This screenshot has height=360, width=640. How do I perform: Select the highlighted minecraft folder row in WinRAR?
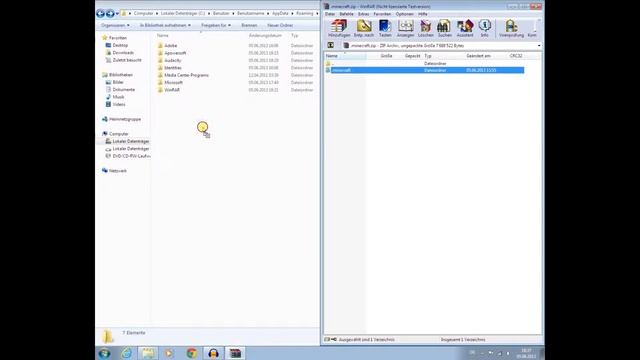point(424,70)
